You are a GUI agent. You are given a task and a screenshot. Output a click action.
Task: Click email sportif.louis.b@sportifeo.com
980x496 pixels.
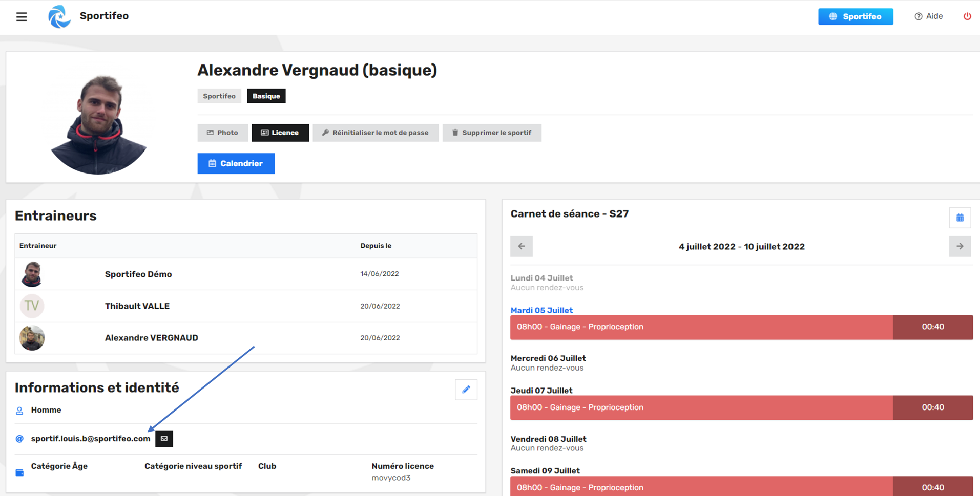[x=91, y=439]
